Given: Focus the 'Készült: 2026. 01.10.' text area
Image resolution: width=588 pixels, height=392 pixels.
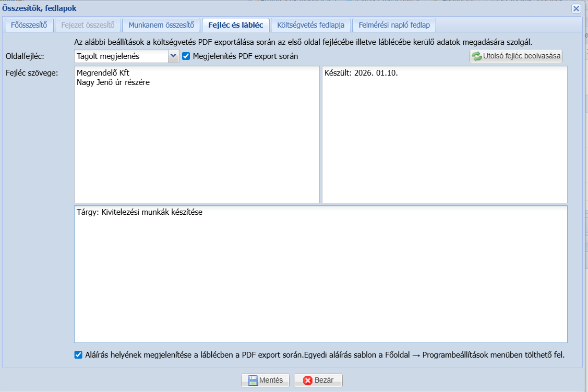Looking at the screenshot, I should [x=445, y=134].
